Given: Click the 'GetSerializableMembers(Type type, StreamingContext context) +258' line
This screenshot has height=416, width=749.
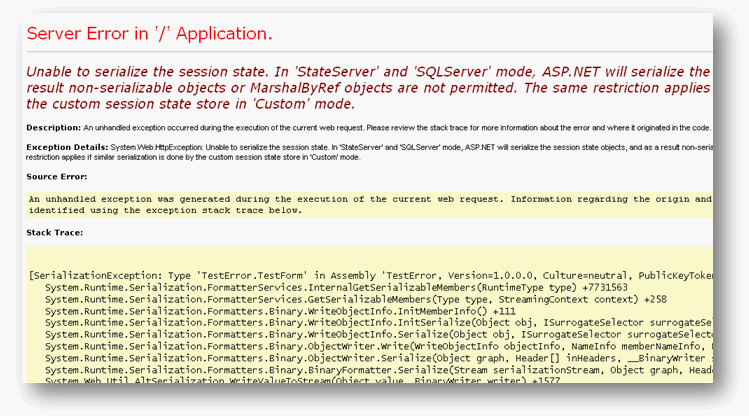Looking at the screenshot, I should 356,299.
